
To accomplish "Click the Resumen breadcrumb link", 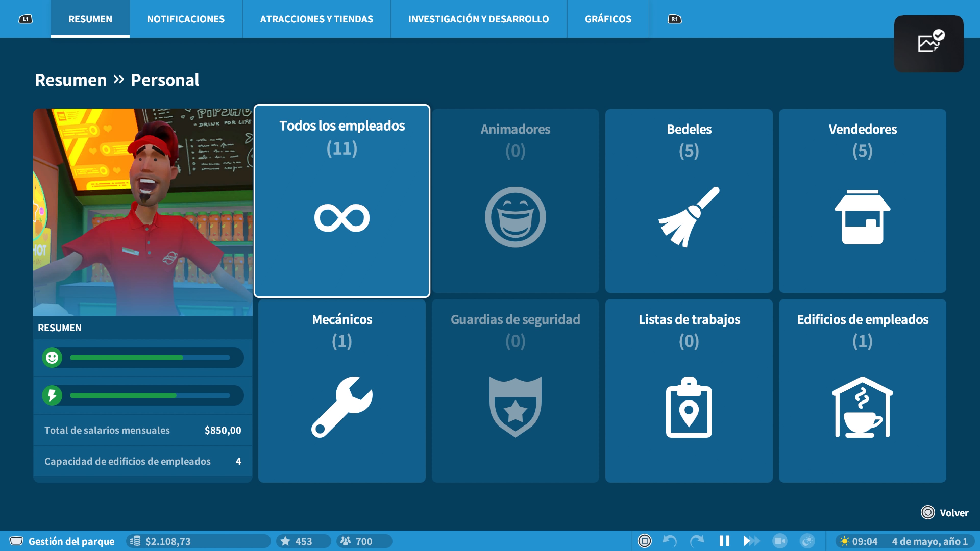I will click(71, 80).
